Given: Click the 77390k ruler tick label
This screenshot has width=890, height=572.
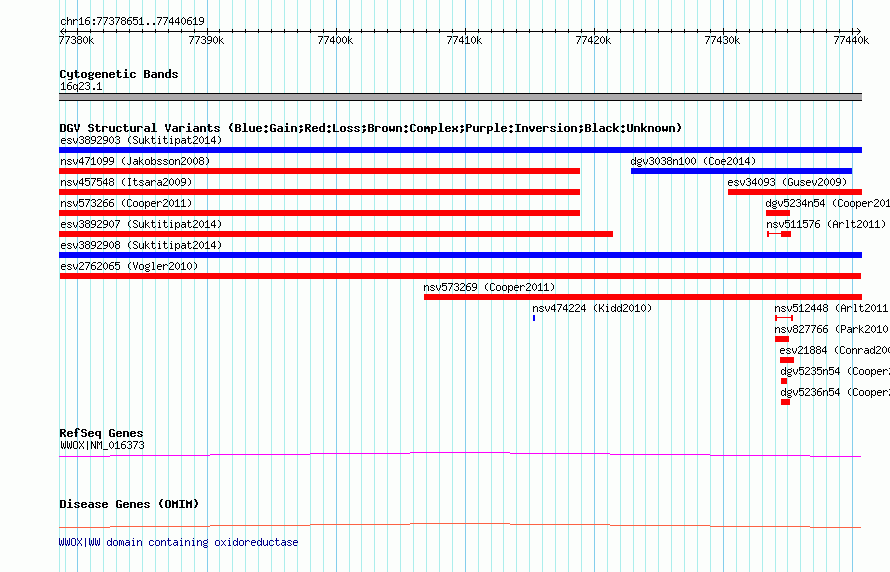Looking at the screenshot, I should [x=206, y=40].
